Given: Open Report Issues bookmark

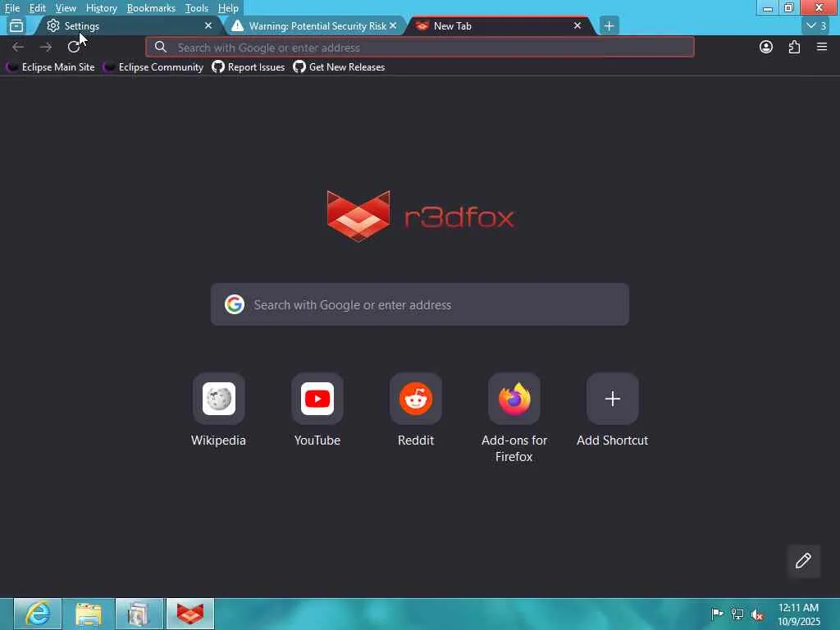Looking at the screenshot, I should pos(248,67).
